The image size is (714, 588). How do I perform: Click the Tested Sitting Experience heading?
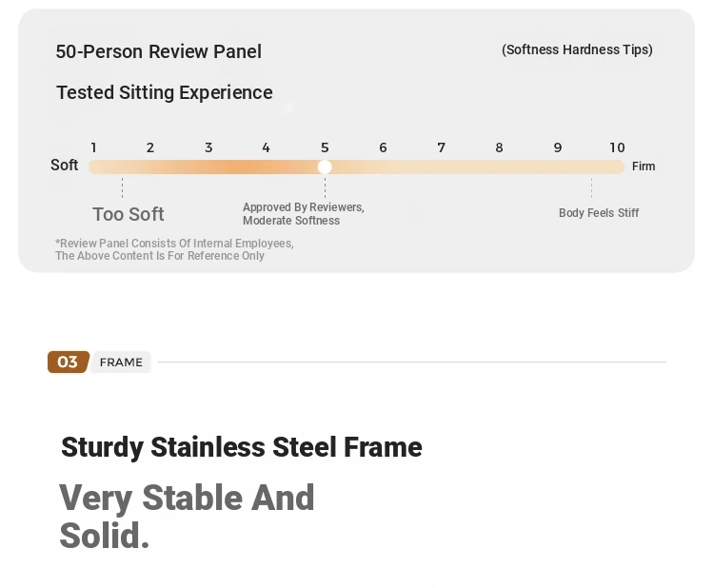(x=165, y=92)
